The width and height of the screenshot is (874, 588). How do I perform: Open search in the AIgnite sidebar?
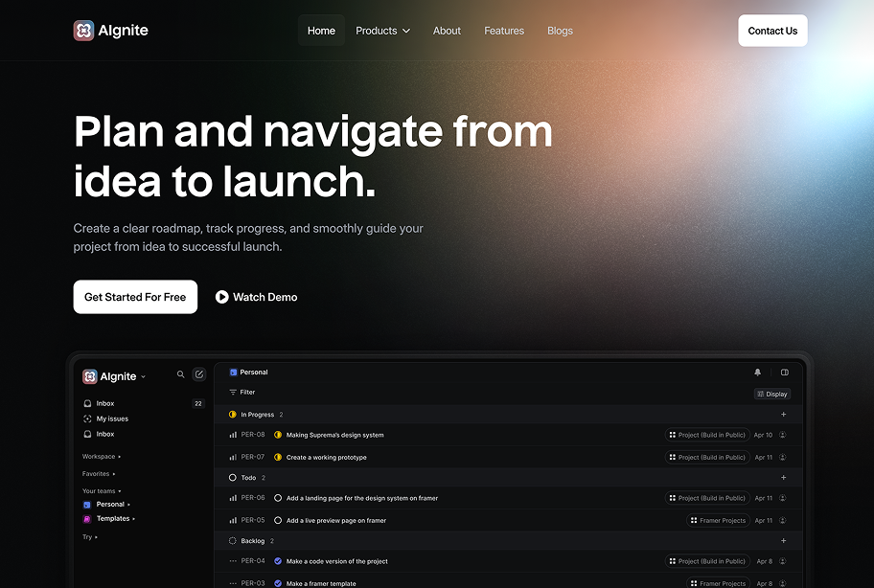coord(181,374)
